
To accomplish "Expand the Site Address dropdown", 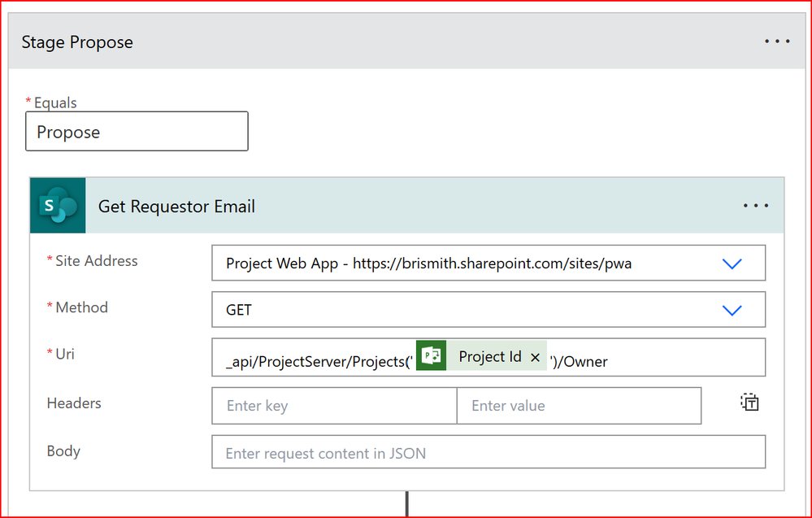I will click(x=732, y=263).
